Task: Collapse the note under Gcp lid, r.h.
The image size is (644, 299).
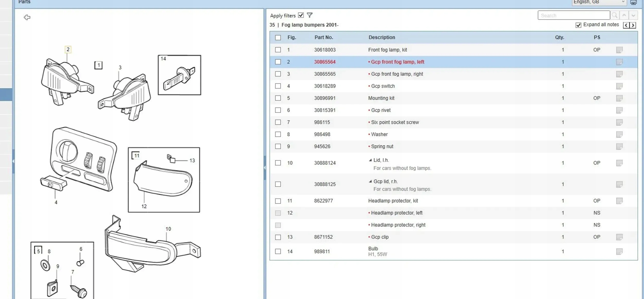Action: click(370, 181)
